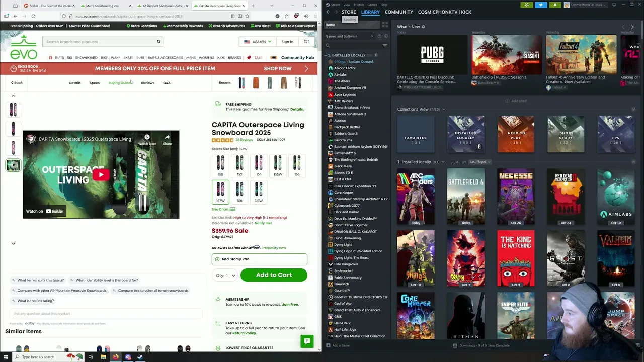This screenshot has width=644, height=362.
Task: Play the Outerspace Living YouTube video
Action: [x=101, y=175]
